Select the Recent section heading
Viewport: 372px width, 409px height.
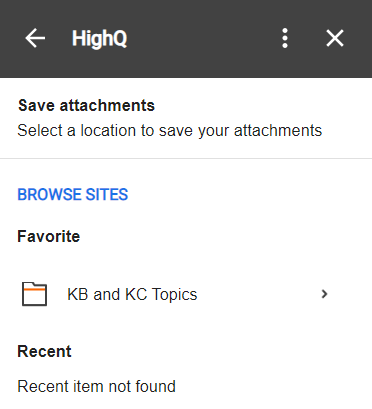click(x=44, y=351)
